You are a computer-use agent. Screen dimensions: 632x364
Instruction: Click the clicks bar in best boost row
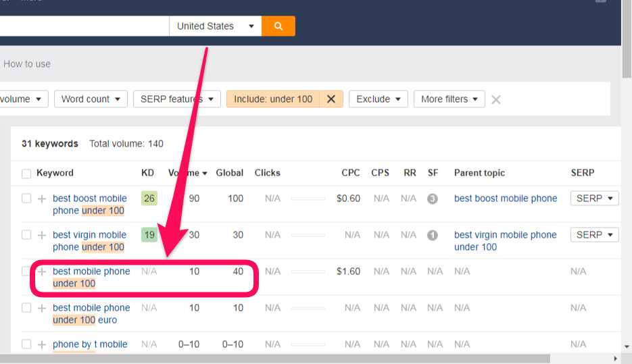pyautogui.click(x=308, y=199)
